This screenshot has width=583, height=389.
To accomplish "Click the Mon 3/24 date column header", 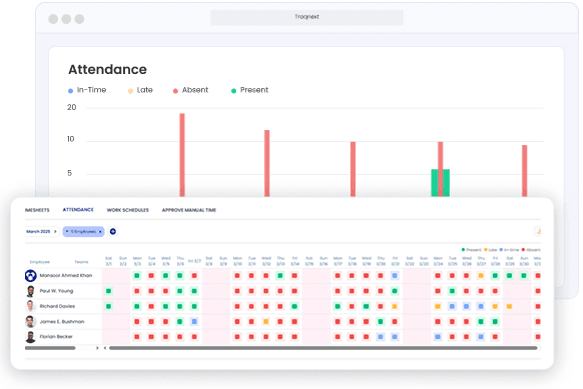I will click(438, 261).
